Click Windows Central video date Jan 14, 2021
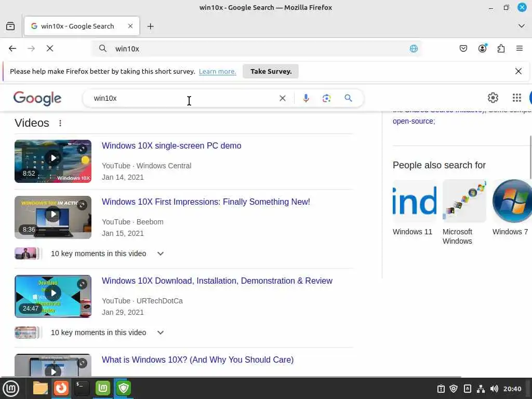The height and width of the screenshot is (399, 532). coord(123,178)
